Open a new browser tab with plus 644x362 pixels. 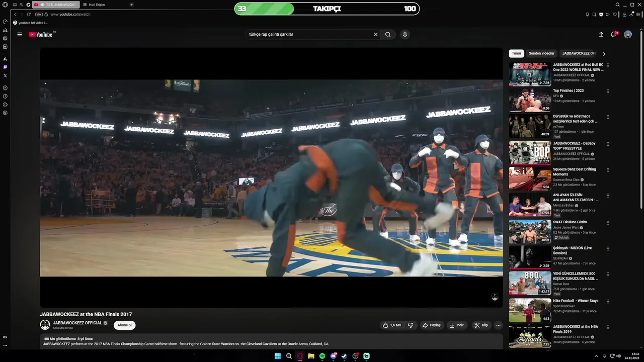point(132,5)
